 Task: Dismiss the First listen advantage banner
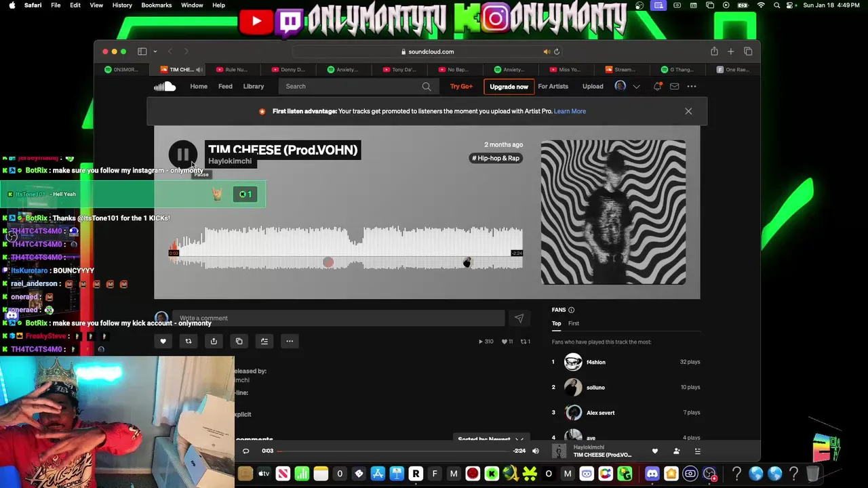click(688, 111)
